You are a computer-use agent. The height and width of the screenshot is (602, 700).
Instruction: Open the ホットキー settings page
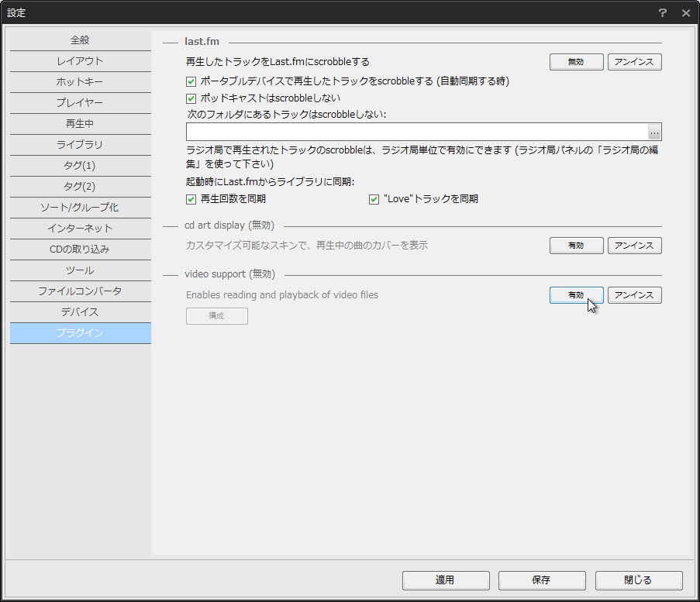point(80,81)
